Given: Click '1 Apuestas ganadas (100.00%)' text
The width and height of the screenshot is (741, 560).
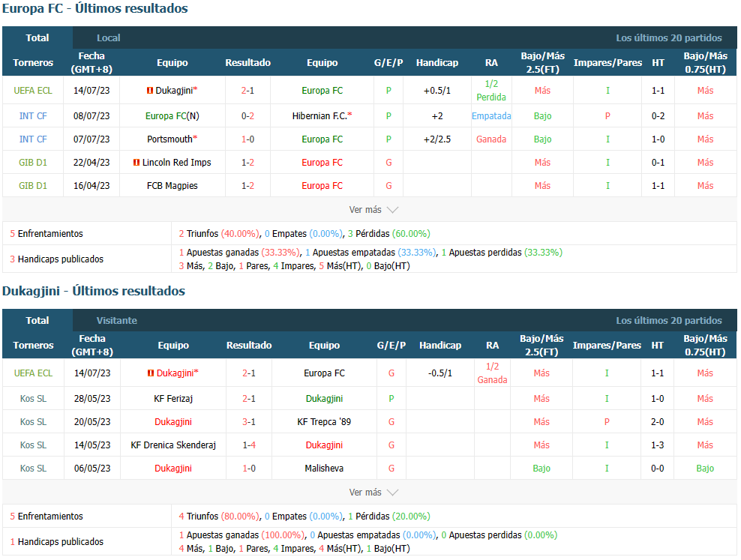Looking at the screenshot, I should 242,535.
